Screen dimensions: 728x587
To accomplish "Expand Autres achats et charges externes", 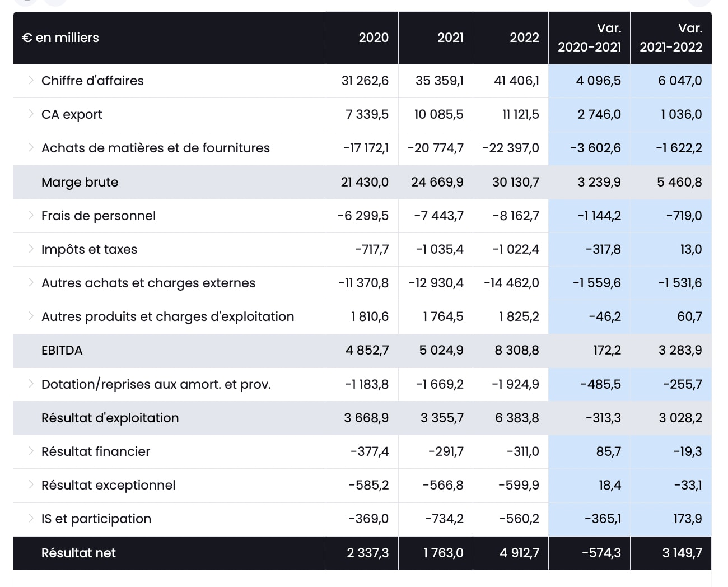I will pos(31,282).
